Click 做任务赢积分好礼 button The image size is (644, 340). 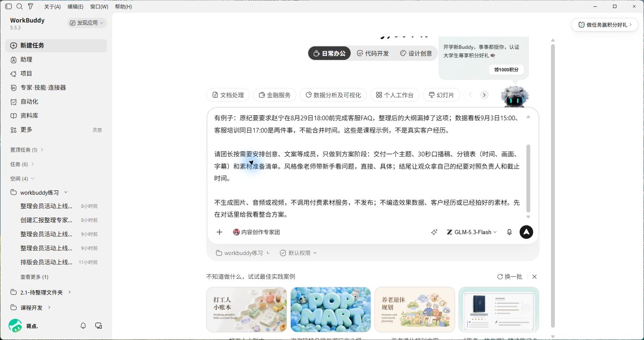605,25
